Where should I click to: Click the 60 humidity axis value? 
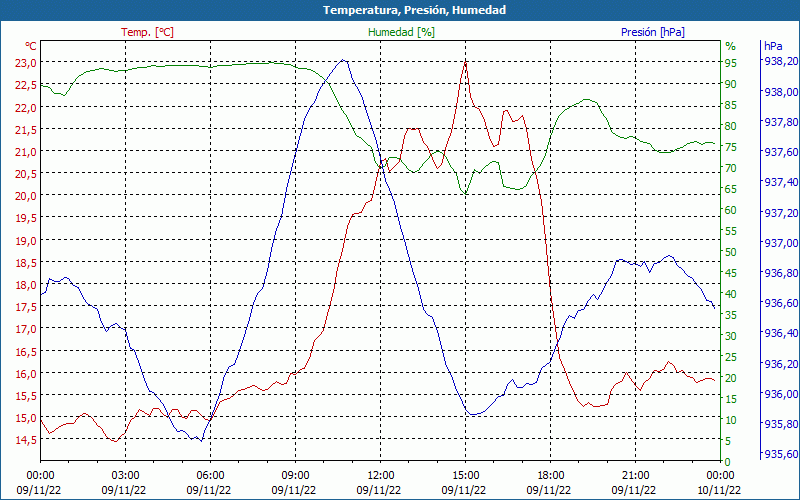[x=731, y=210]
